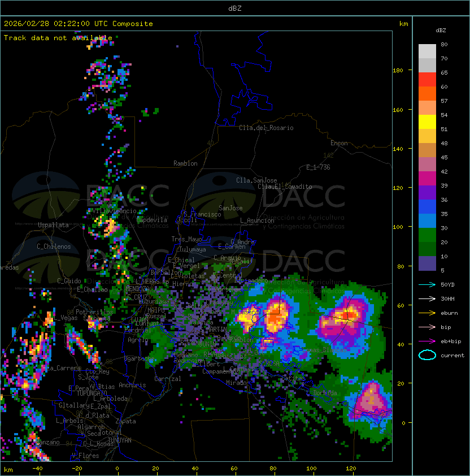Click the 'L_Asuncion' map label
Screen dimensions: 470x476
257,220
